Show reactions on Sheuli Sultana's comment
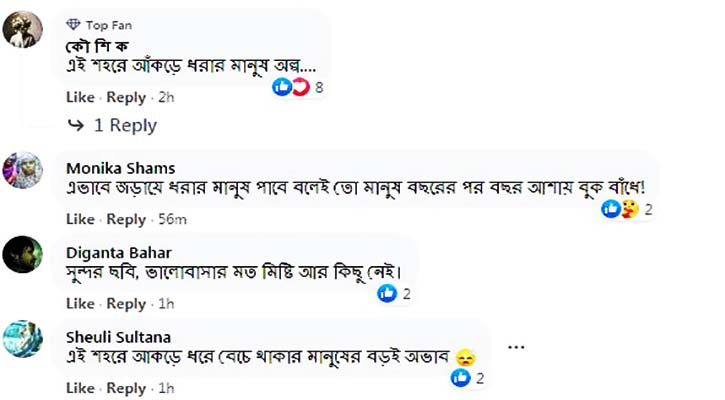 tap(468, 378)
